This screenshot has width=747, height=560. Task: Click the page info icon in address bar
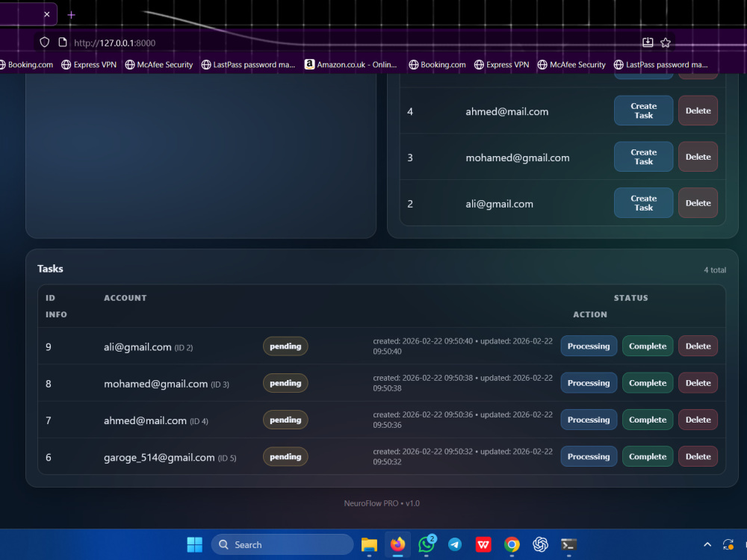tap(63, 43)
